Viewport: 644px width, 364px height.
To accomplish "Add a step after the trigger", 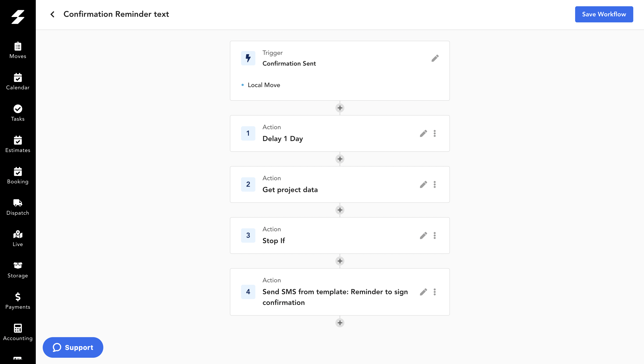I will pos(340,108).
